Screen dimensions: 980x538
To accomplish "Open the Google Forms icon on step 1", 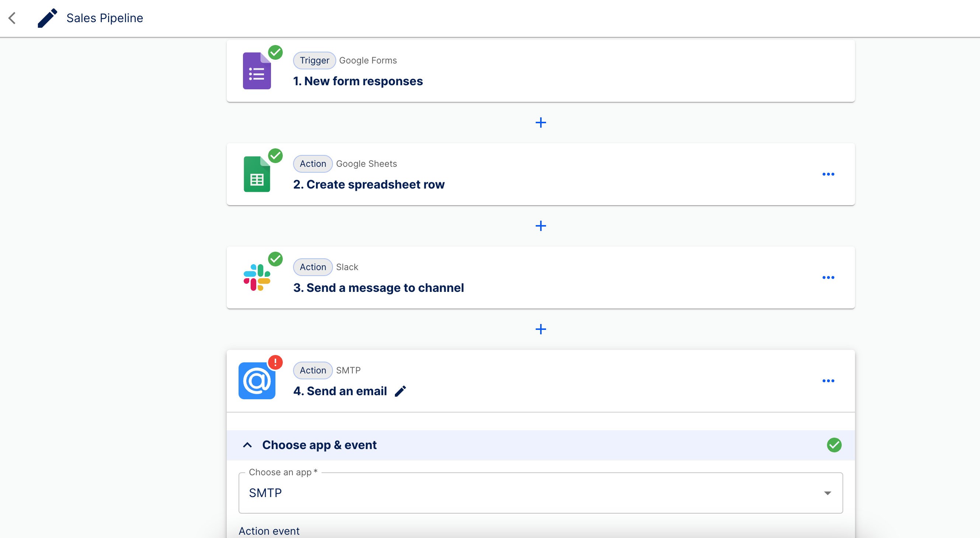I will (257, 71).
